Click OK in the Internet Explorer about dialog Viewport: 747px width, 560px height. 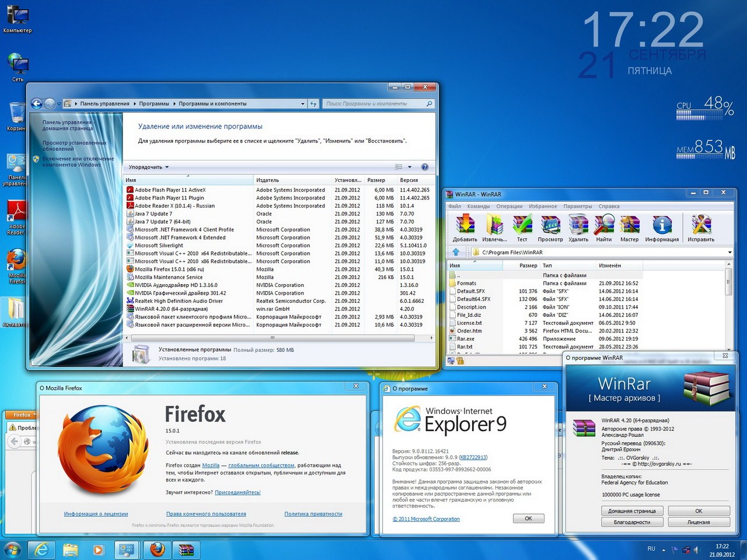528,518
